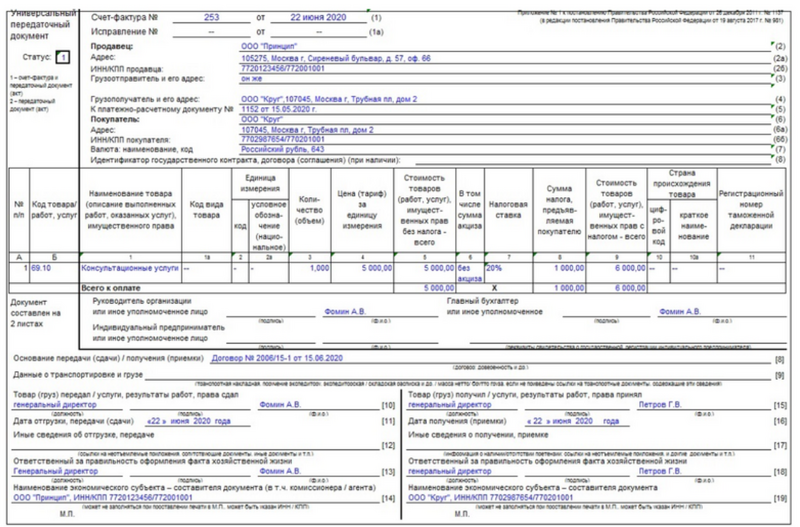Screen dimensions: 800x527
Task: Click buyer address on line (6а)
Action: coord(307,130)
